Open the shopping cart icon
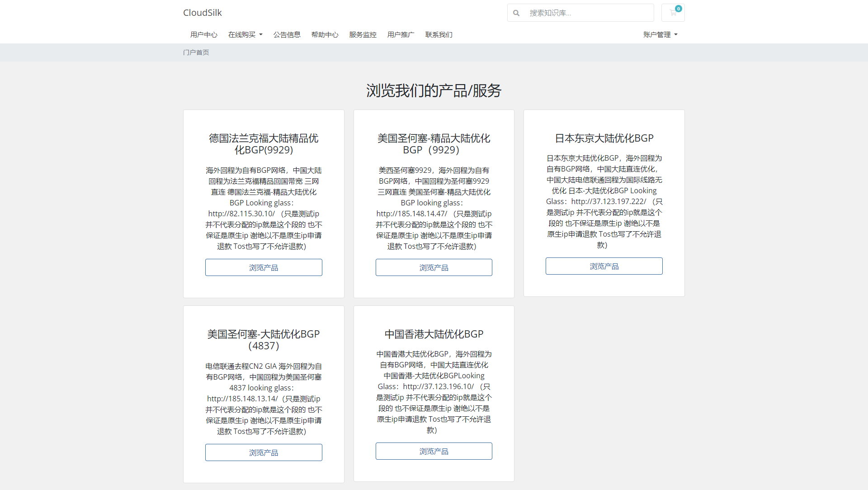The height and width of the screenshot is (490, 868). point(673,13)
